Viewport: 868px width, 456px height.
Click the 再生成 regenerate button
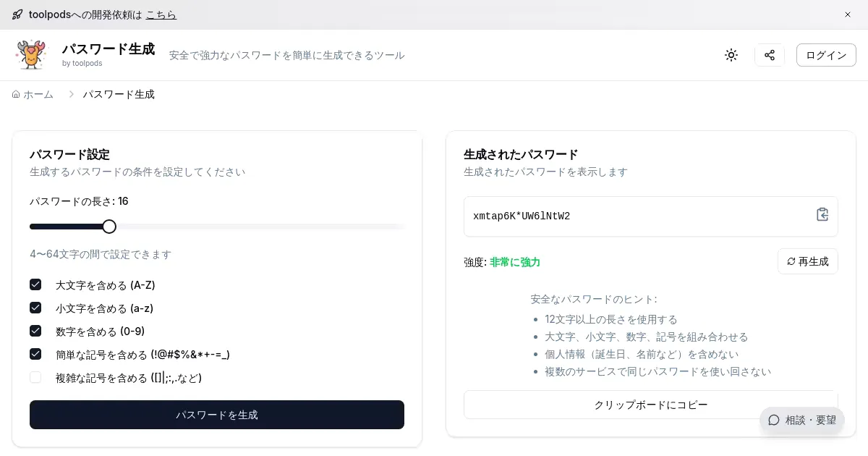[x=807, y=261]
